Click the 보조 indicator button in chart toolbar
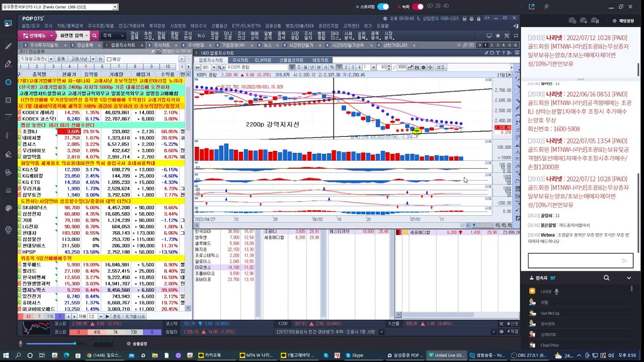 (440, 67)
